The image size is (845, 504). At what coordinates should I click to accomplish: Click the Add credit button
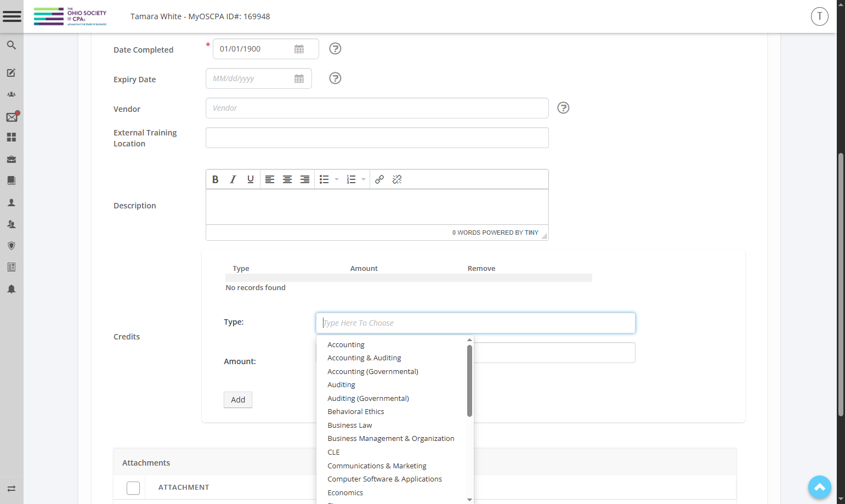(238, 400)
